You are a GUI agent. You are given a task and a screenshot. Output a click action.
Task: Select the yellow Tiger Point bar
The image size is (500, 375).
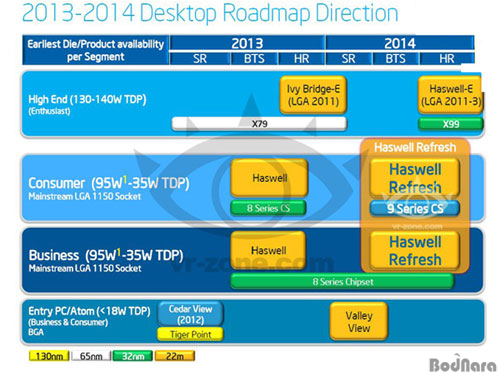click(190, 334)
